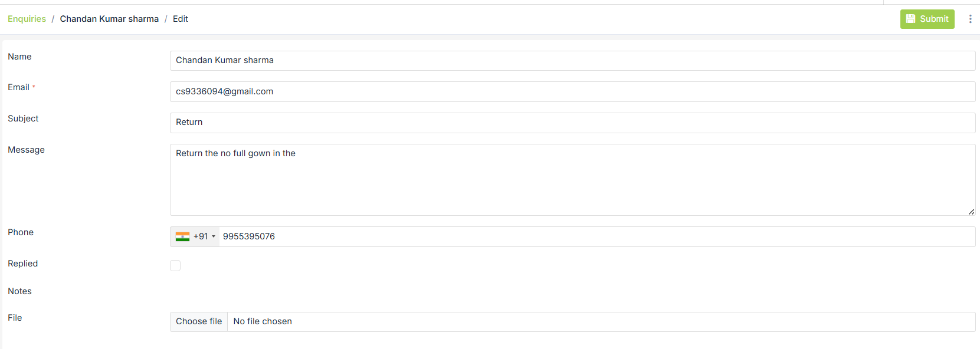Click the Email label with asterisk
Viewport: 980px width, 349px height.
coord(19,87)
